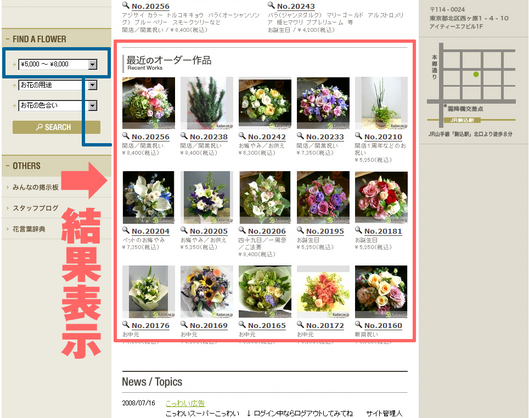Click the No.20172 orange flower thumbnail
529x418 pixels.
(x=323, y=292)
